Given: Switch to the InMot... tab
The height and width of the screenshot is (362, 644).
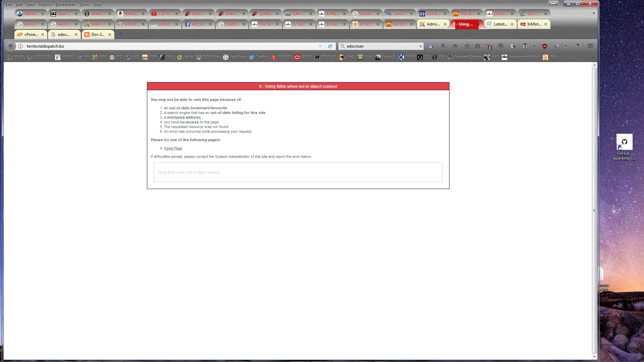Looking at the screenshot, I should point(533,24).
